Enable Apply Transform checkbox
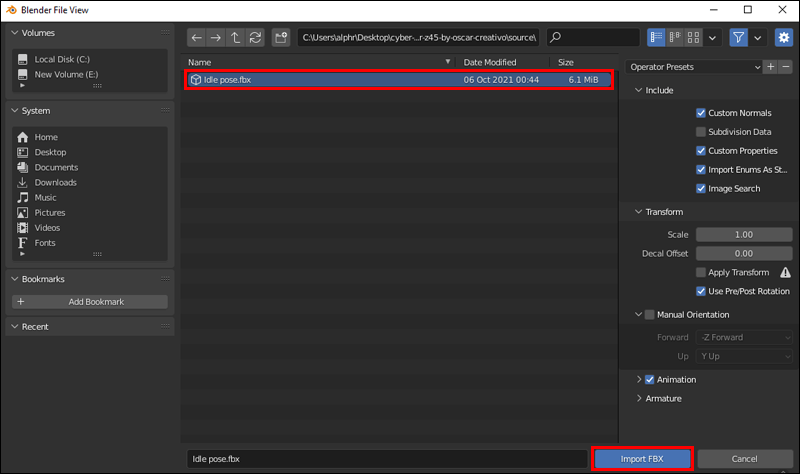 click(x=701, y=272)
